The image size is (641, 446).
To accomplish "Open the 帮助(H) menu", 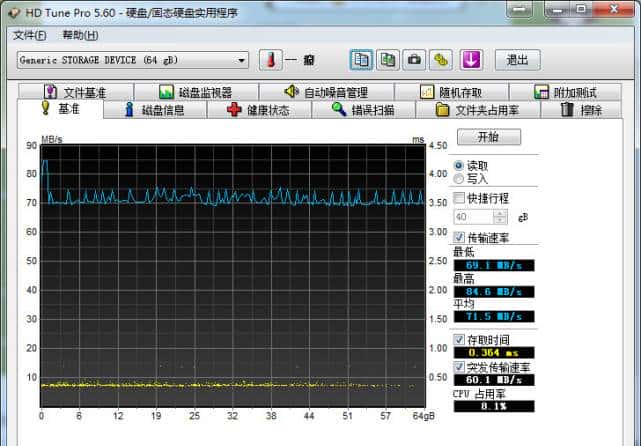I will tap(80, 36).
